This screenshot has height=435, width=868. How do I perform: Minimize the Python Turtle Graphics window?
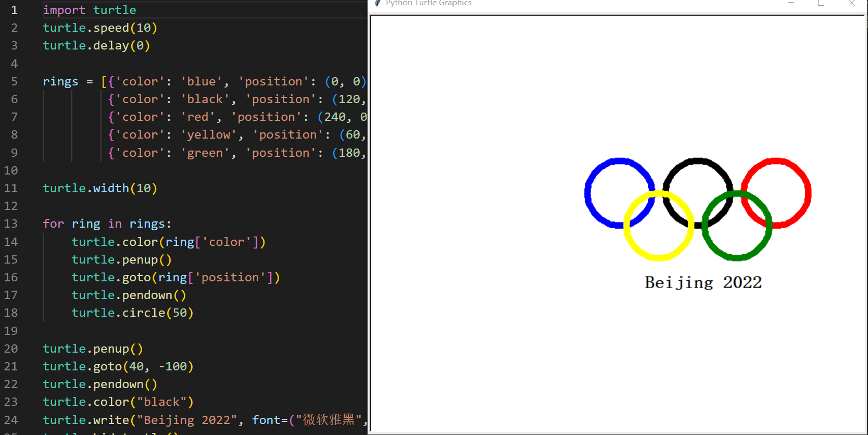791,3
